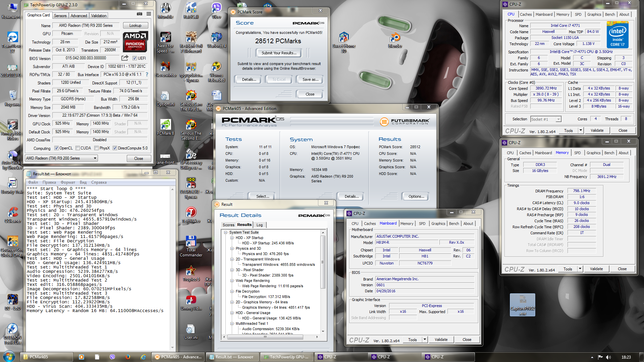Click the Notepad scrollbar down arrow
Viewport: 644px width, 362px height.
tap(172, 348)
